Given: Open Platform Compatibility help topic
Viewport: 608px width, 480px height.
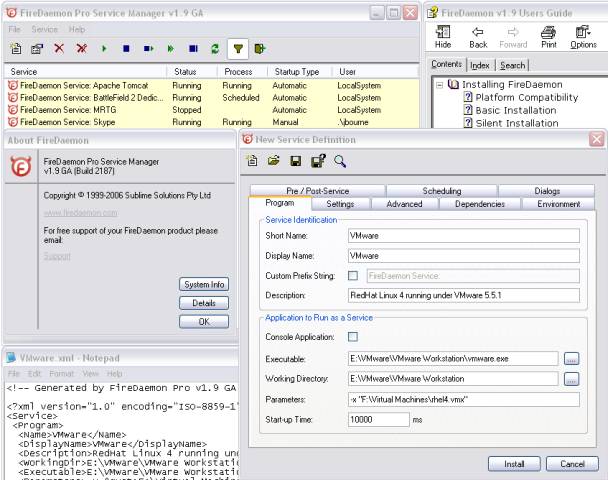Looking at the screenshot, I should [x=527, y=97].
